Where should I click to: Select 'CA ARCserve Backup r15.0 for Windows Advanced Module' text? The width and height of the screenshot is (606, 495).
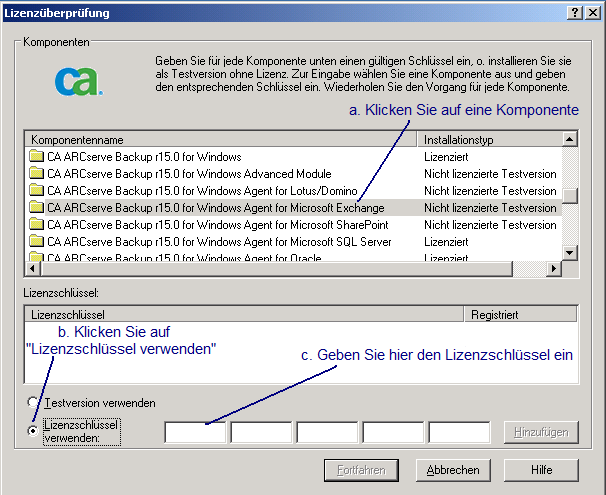[x=189, y=174]
